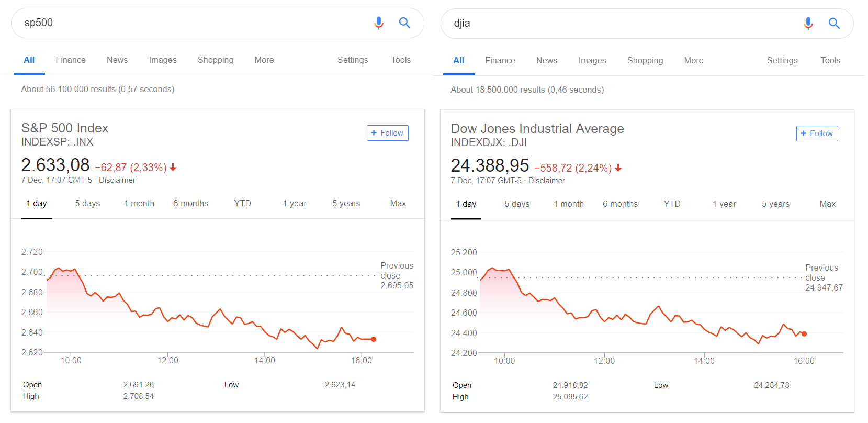Click Dow Open value 24.918,82
The height and width of the screenshot is (423, 868).
tap(570, 385)
